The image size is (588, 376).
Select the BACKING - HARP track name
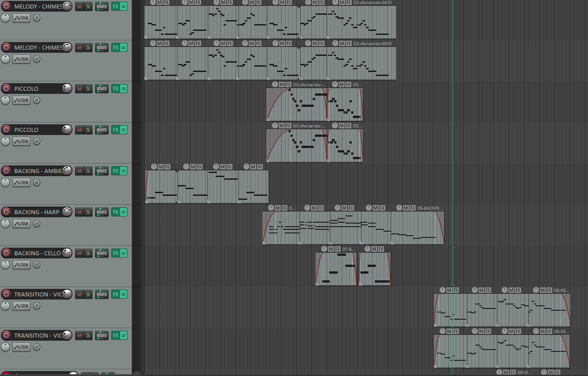click(37, 212)
